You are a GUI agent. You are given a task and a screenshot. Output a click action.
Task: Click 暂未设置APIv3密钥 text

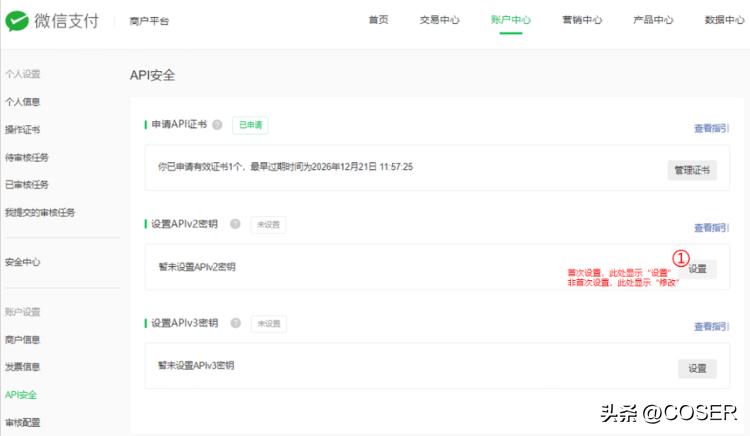[x=196, y=366]
